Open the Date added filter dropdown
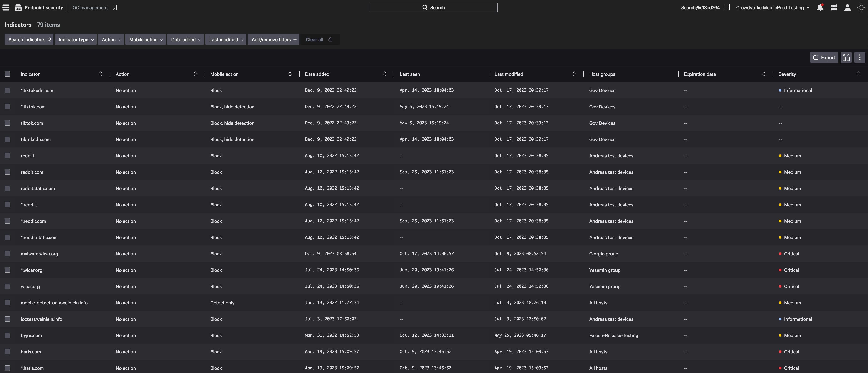Screen dimensions: 868x373 point(186,39)
